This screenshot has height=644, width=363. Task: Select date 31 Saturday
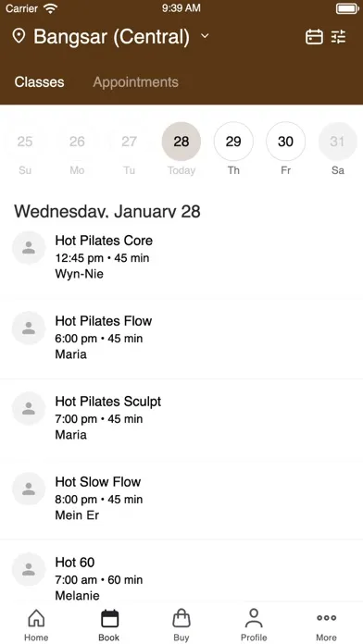click(337, 149)
